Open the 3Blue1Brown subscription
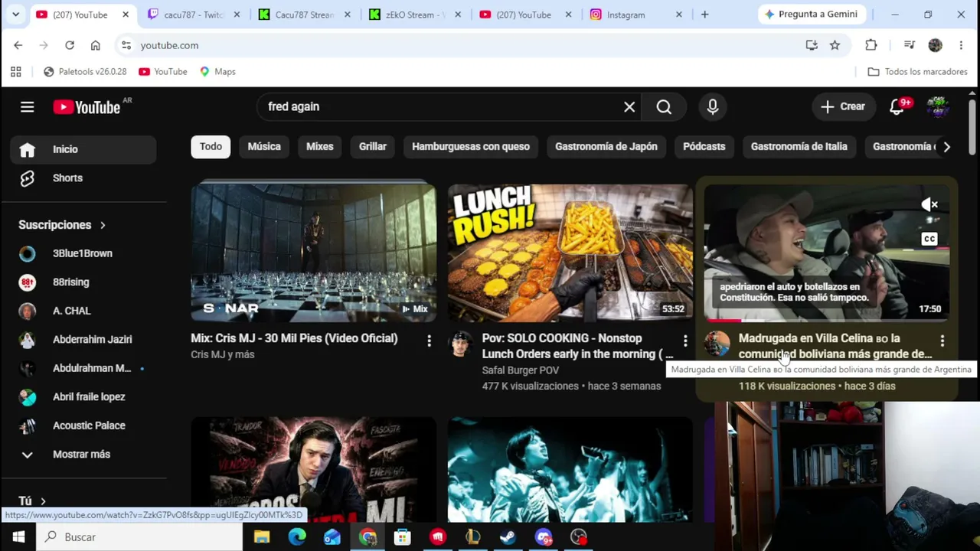This screenshot has width=980, height=551. pos(84,253)
